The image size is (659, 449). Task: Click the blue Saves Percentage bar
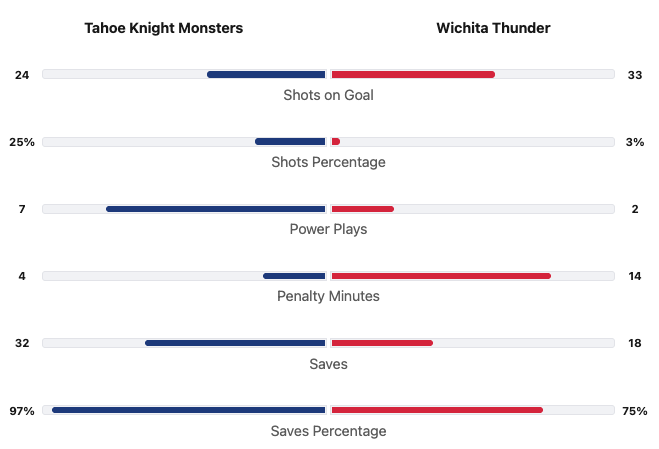click(x=189, y=410)
